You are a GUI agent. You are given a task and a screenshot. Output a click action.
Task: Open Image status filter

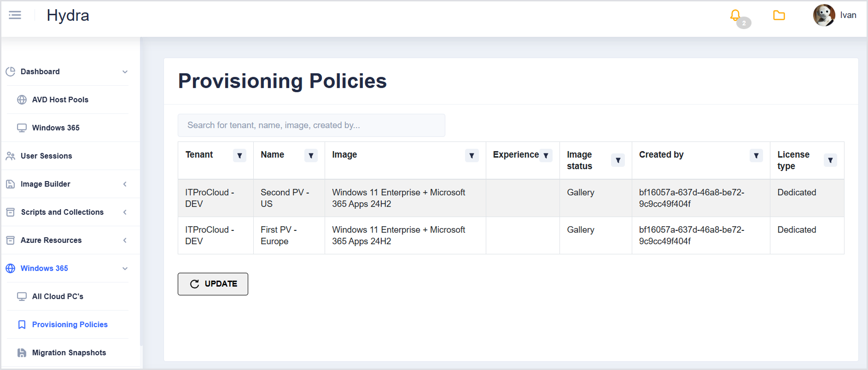tap(618, 160)
